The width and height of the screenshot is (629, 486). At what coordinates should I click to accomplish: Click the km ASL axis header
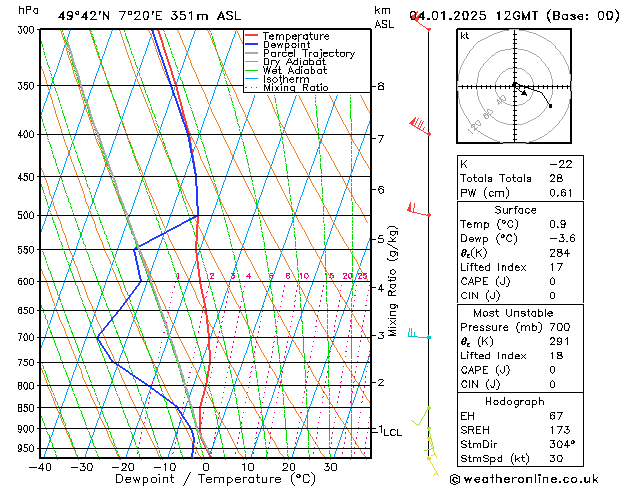click(x=384, y=17)
